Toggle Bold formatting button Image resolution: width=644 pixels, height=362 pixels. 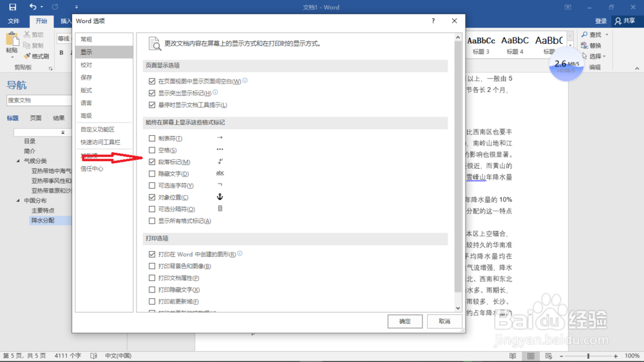click(x=62, y=53)
